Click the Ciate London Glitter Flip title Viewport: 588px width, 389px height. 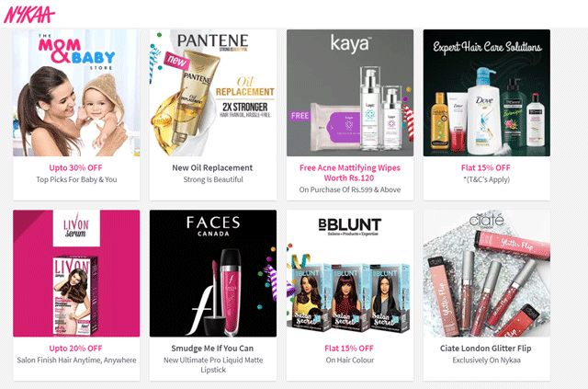pyautogui.click(x=486, y=349)
